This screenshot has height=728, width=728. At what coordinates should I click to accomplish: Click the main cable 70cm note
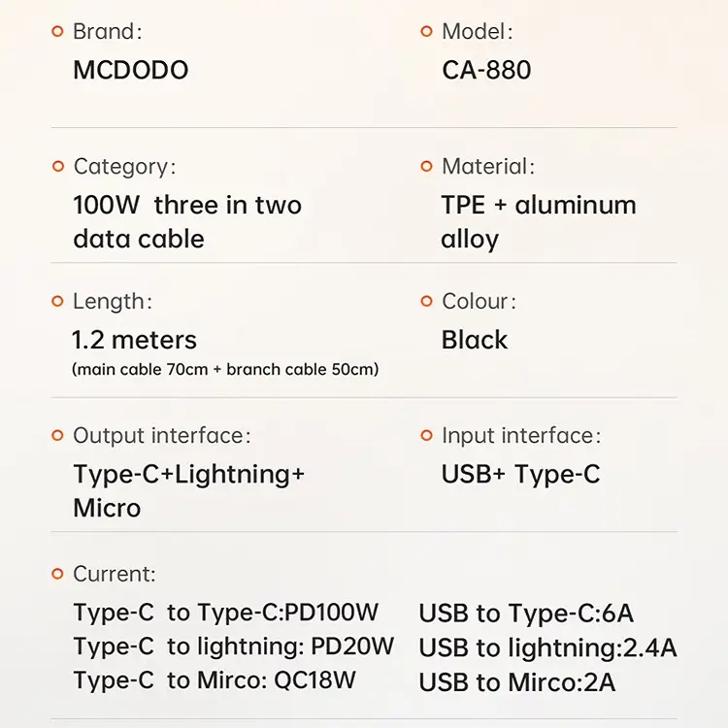[225, 370]
